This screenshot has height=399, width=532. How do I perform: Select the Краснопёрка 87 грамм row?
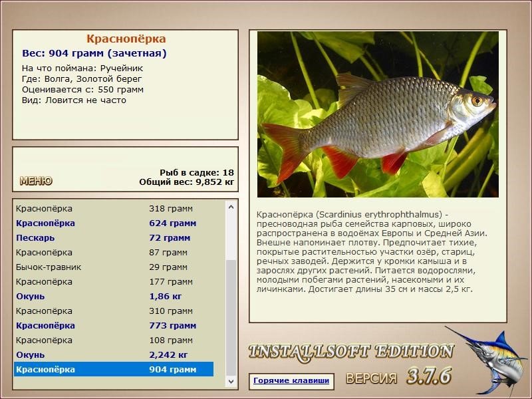coord(114,253)
